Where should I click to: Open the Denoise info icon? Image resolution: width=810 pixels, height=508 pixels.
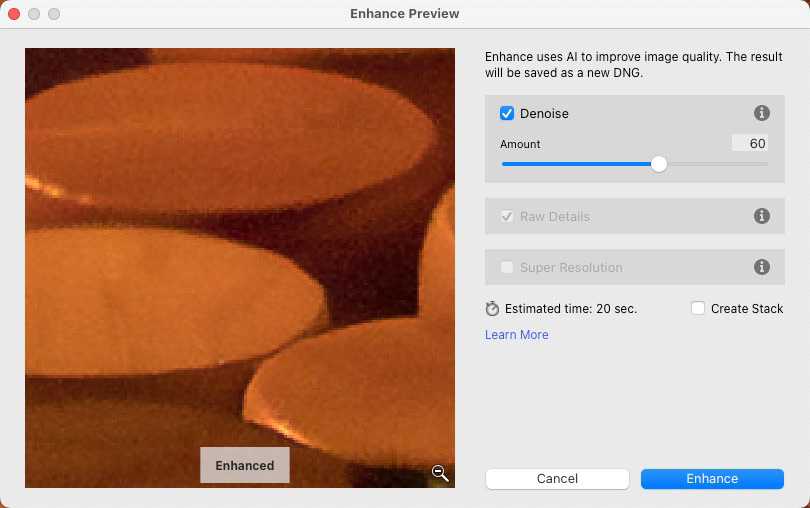coord(761,113)
